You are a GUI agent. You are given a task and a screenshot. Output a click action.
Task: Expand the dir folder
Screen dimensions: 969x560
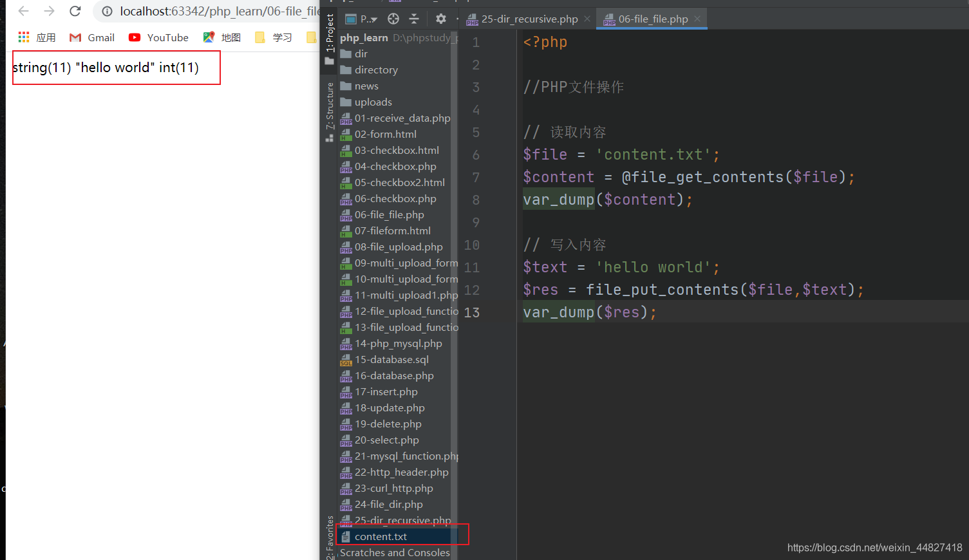point(354,53)
